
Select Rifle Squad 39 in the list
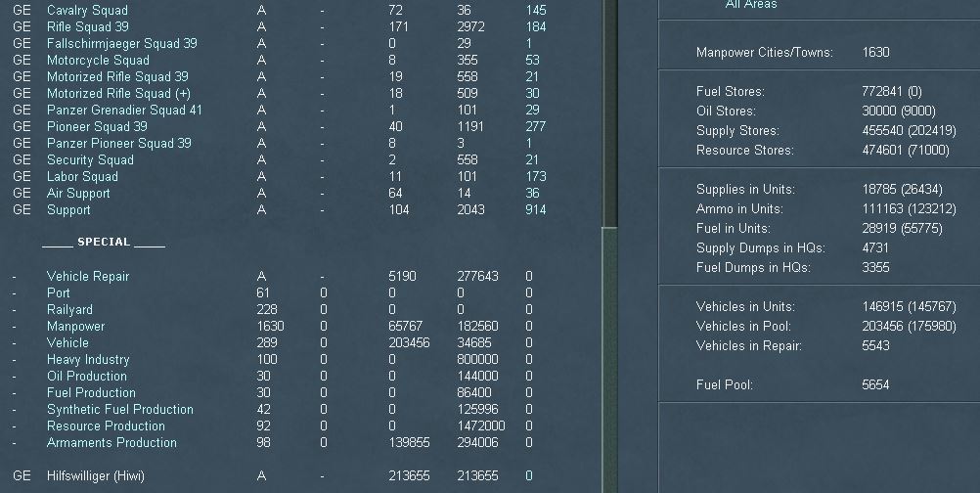(87, 26)
